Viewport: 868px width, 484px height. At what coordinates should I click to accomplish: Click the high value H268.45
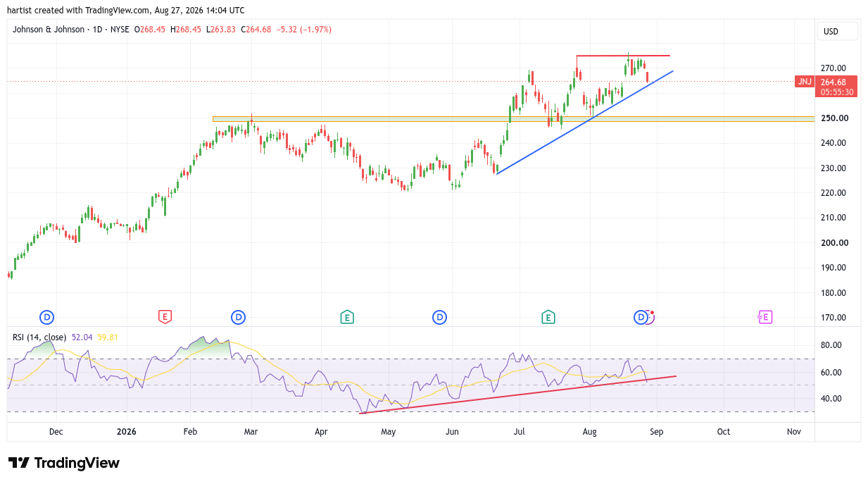(185, 30)
